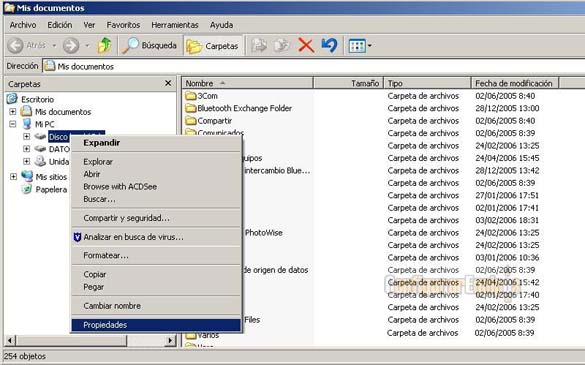Choose Pegar in the context menu
Screen dimensions: 585x365
click(x=156, y=287)
